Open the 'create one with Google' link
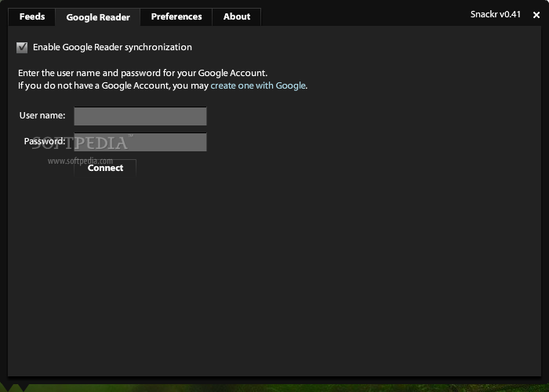Screen dimensions: 549x392 tap(258, 85)
